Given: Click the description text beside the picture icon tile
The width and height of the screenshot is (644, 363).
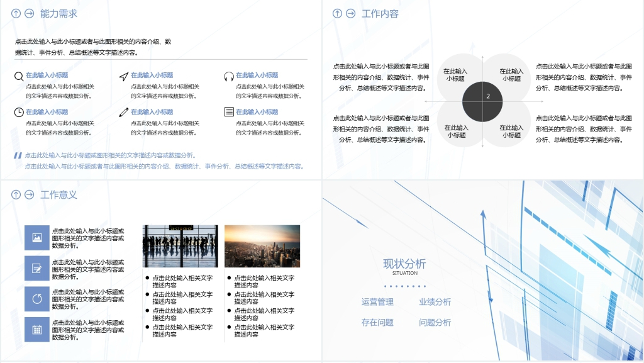Looking at the screenshot, I should tap(88, 238).
